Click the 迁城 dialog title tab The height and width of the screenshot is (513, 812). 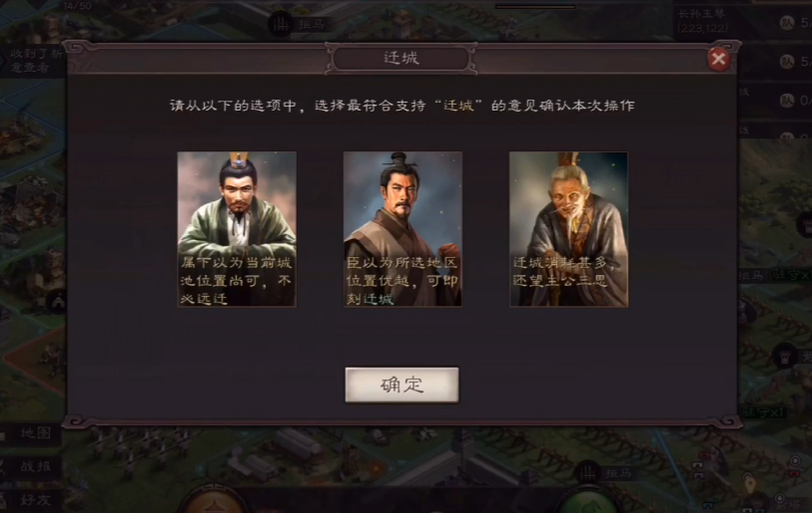click(402, 58)
